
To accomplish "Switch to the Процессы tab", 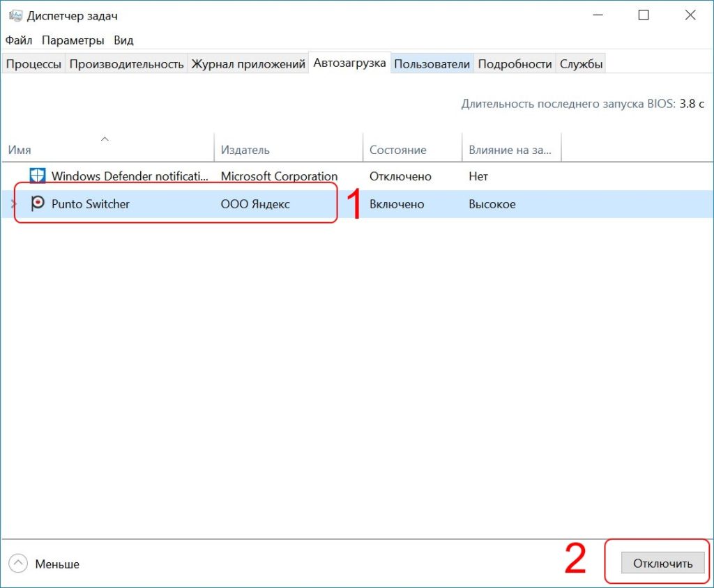I will [x=33, y=64].
